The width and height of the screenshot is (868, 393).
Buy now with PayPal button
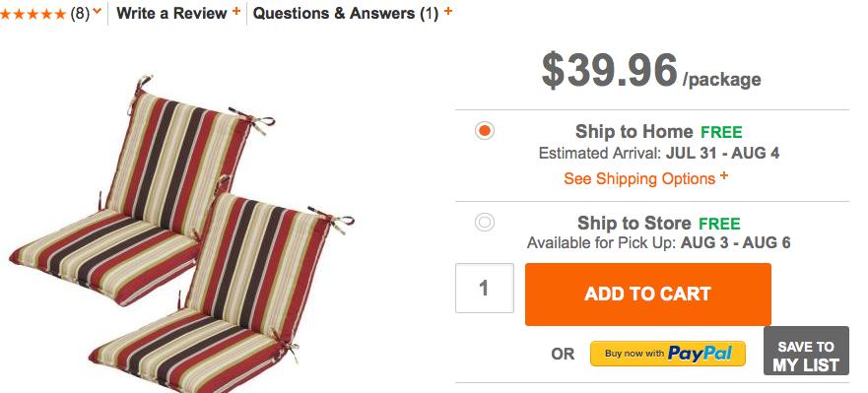tap(668, 354)
